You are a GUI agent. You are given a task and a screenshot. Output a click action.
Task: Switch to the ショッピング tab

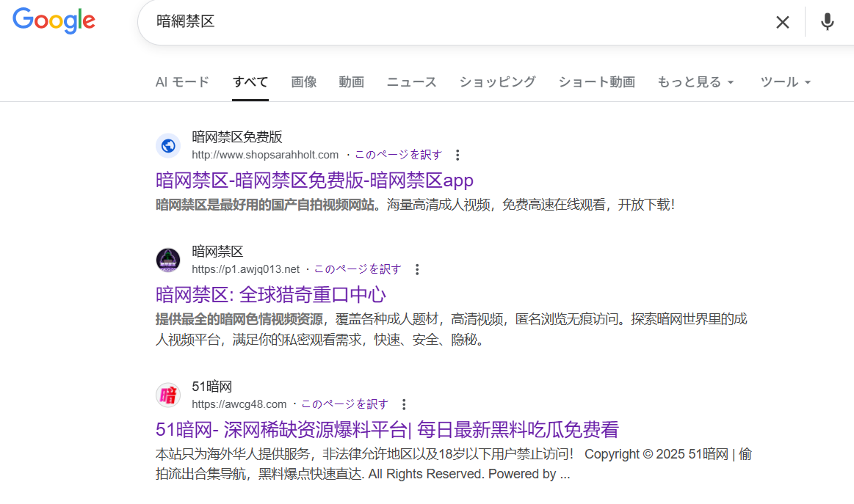(497, 82)
